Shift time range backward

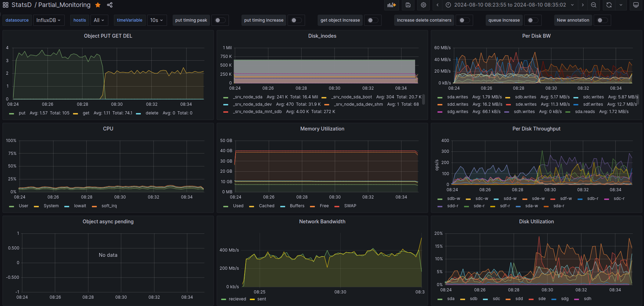tap(437, 5)
